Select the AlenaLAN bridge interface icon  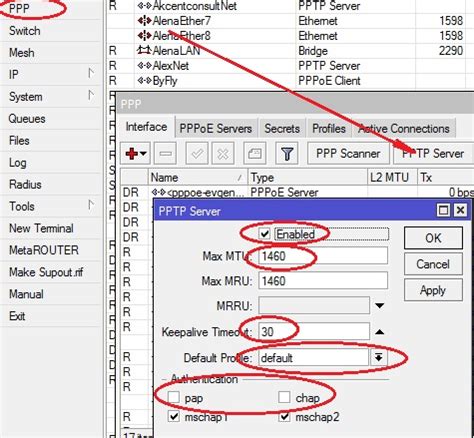144,51
